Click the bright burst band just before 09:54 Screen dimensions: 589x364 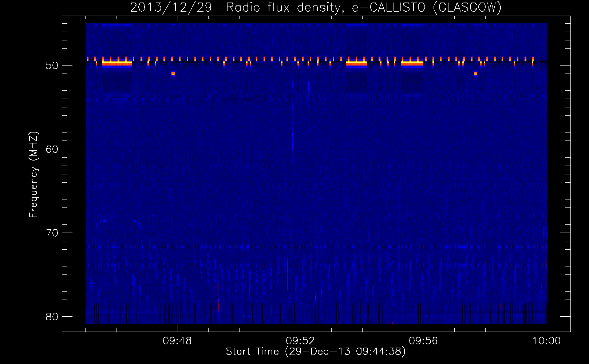tap(356, 63)
